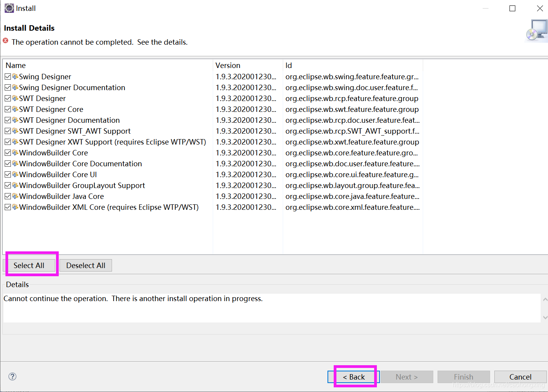Viewport: 548px width, 392px height.
Task: Click the feature icon beside WindowBuilder Core Documentation
Action: click(x=15, y=164)
